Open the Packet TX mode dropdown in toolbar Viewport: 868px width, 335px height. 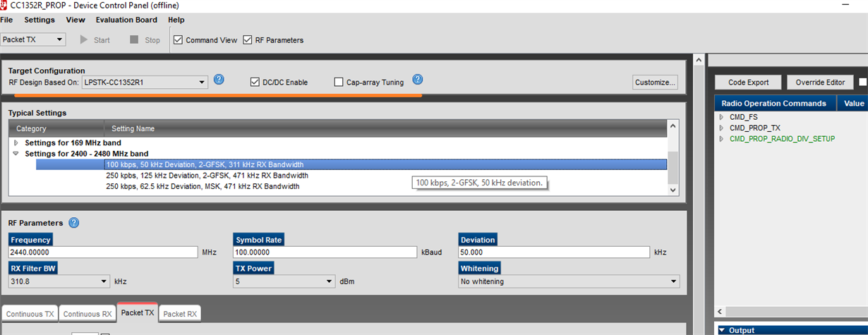(34, 39)
